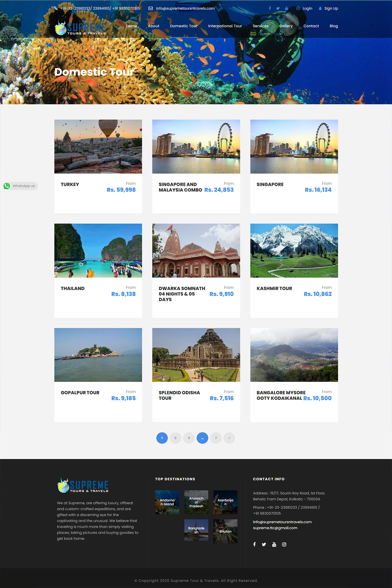Screen dimensions: 392x588
Task: Open Facebook icon in top header
Action: (270, 8)
